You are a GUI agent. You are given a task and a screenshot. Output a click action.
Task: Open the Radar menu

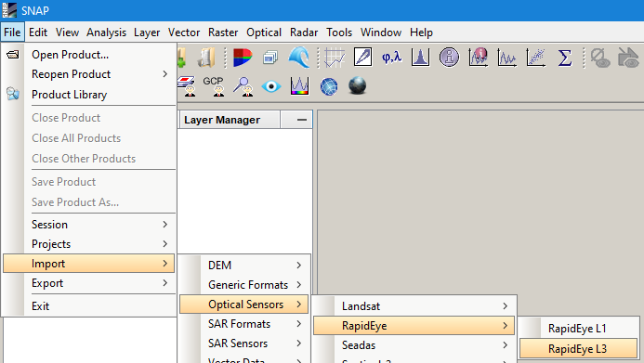tap(304, 32)
